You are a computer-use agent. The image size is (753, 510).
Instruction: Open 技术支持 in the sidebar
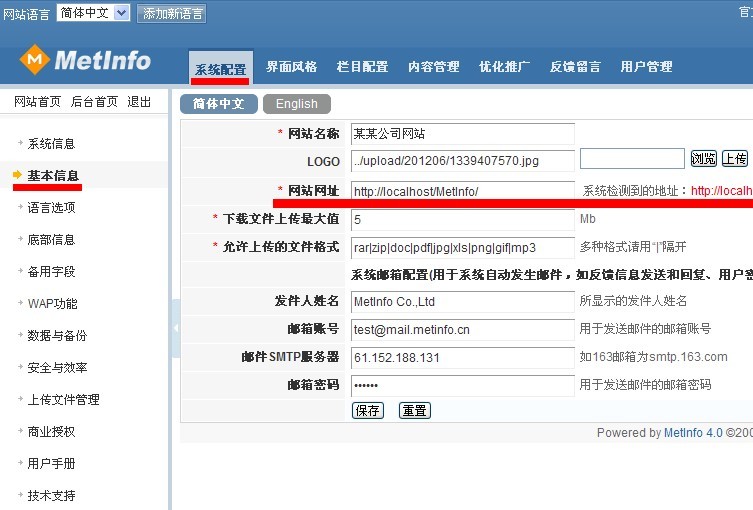[x=51, y=496]
